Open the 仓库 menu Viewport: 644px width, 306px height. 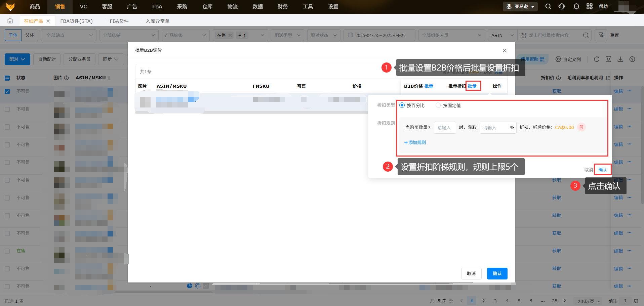click(x=207, y=7)
